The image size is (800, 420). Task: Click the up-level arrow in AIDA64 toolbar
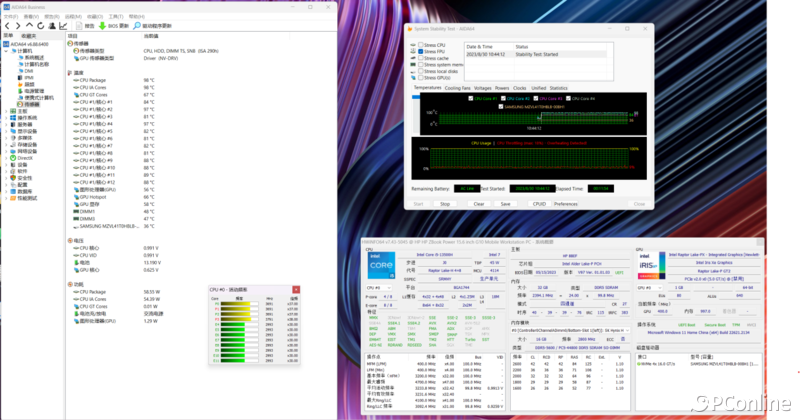click(x=29, y=26)
